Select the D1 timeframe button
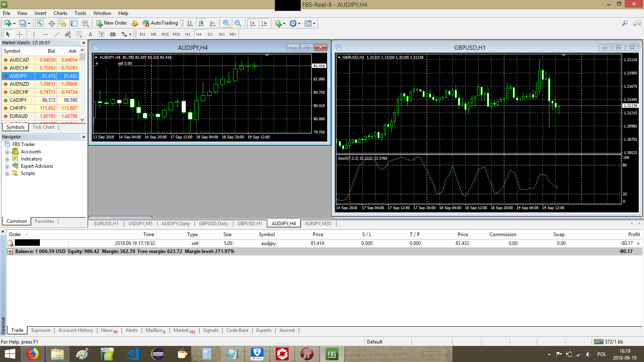The height and width of the screenshot is (362, 644). tap(210, 34)
